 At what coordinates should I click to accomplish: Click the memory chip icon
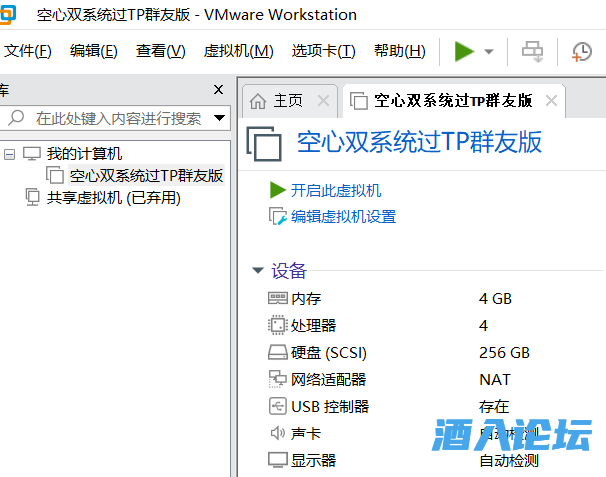[x=277, y=298]
